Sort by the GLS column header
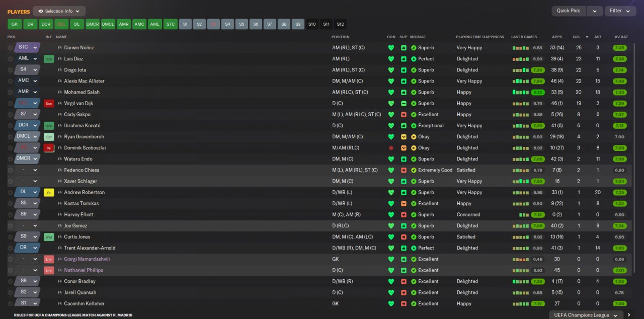The width and height of the screenshot is (644, 319). tap(576, 37)
